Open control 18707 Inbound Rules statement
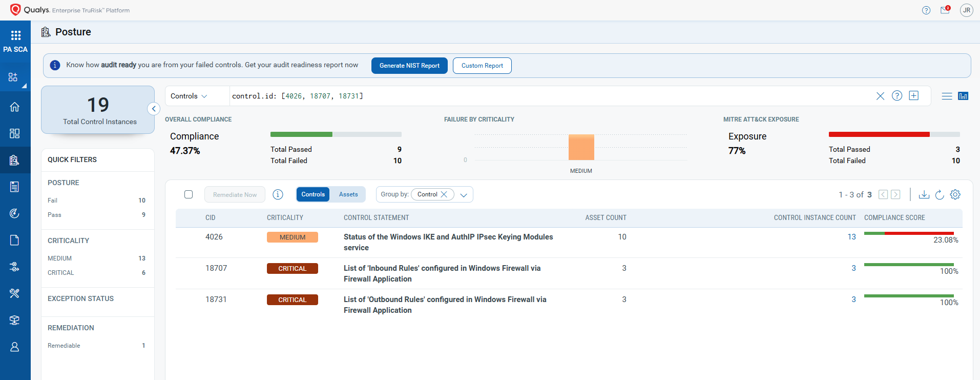Image resolution: width=980 pixels, height=380 pixels. [x=442, y=273]
